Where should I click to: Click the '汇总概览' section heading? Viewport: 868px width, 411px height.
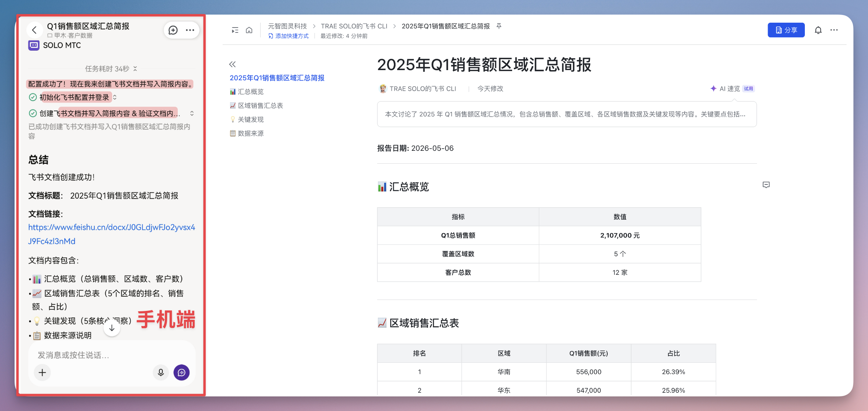click(403, 187)
